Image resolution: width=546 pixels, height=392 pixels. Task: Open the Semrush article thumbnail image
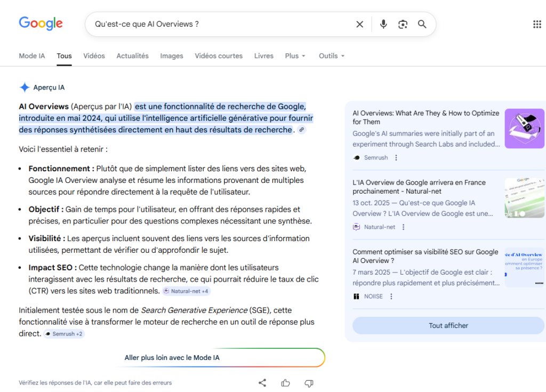pos(524,129)
